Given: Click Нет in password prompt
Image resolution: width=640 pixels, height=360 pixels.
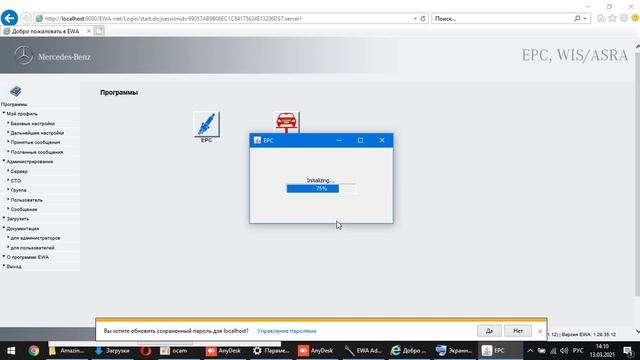Looking at the screenshot, I should coord(518,331).
